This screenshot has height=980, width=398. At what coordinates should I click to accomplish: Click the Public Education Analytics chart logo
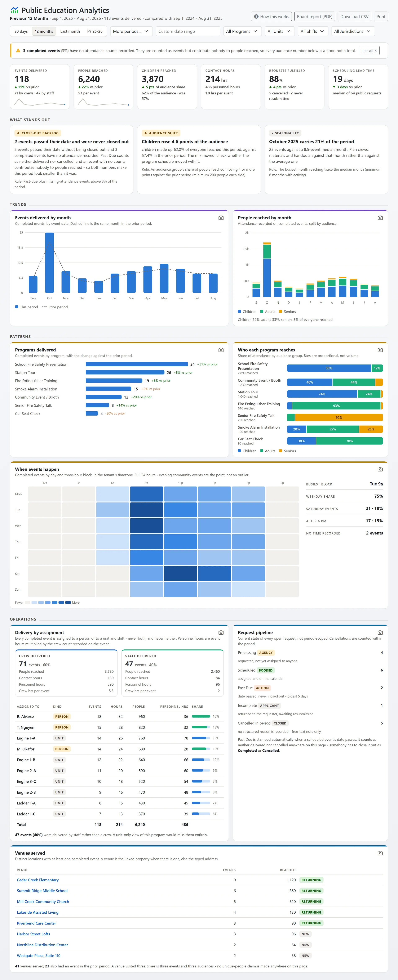click(x=14, y=10)
